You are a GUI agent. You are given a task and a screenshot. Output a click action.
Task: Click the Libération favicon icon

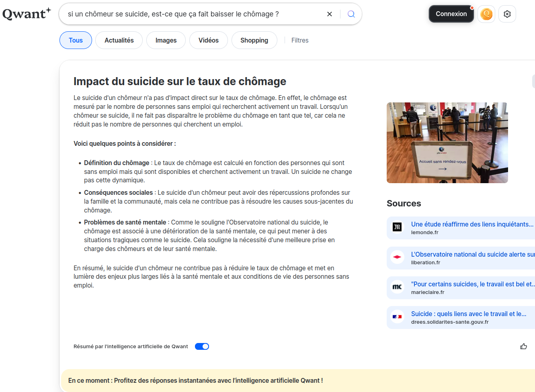tap(397, 257)
